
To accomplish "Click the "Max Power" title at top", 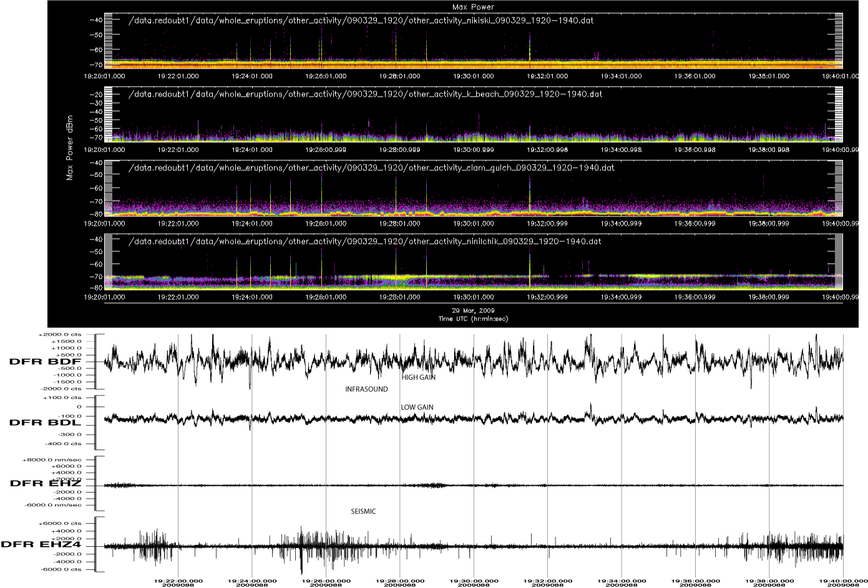I will [472, 7].
